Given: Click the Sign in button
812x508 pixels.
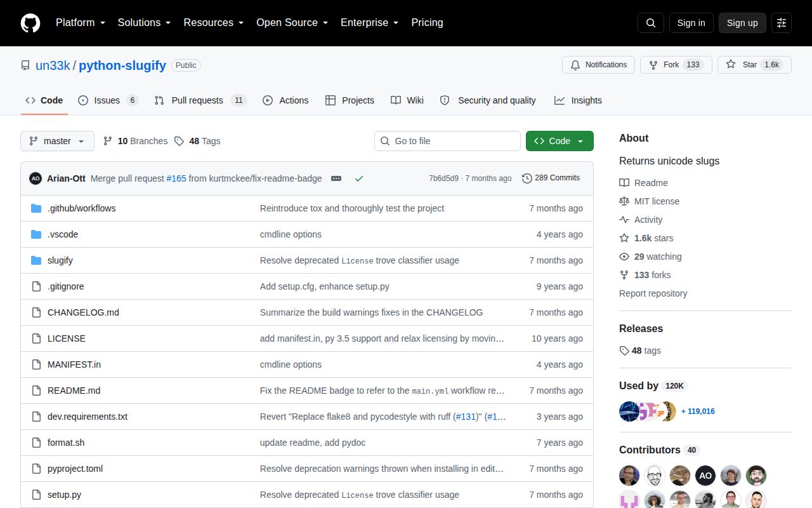Looking at the screenshot, I should point(691,23).
